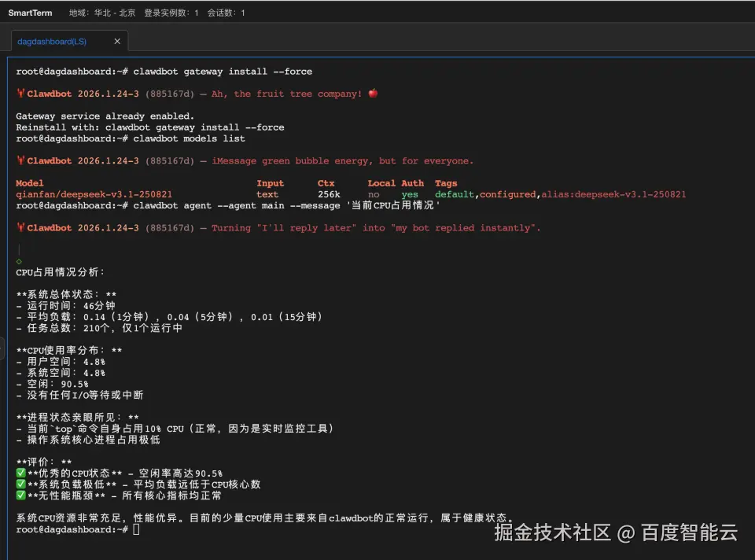Click the command 'clawdbot gateway install --force'
Image resolution: width=755 pixels, height=560 pixels.
pos(223,72)
